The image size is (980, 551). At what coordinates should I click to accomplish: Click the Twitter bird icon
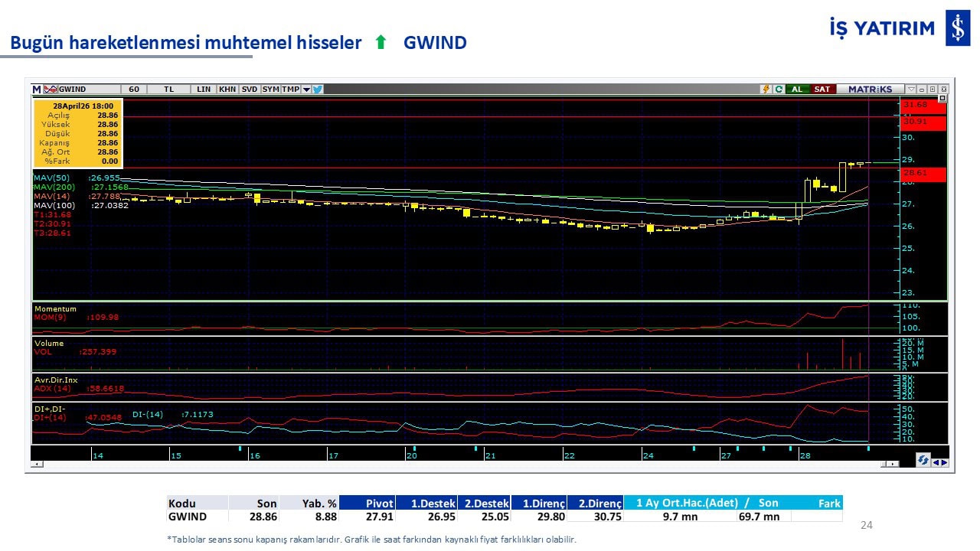tap(318, 90)
